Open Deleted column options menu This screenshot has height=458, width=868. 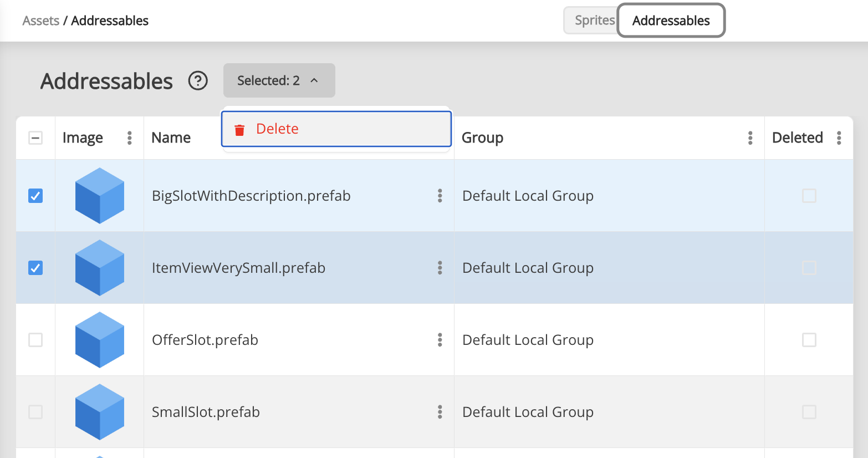pos(839,138)
